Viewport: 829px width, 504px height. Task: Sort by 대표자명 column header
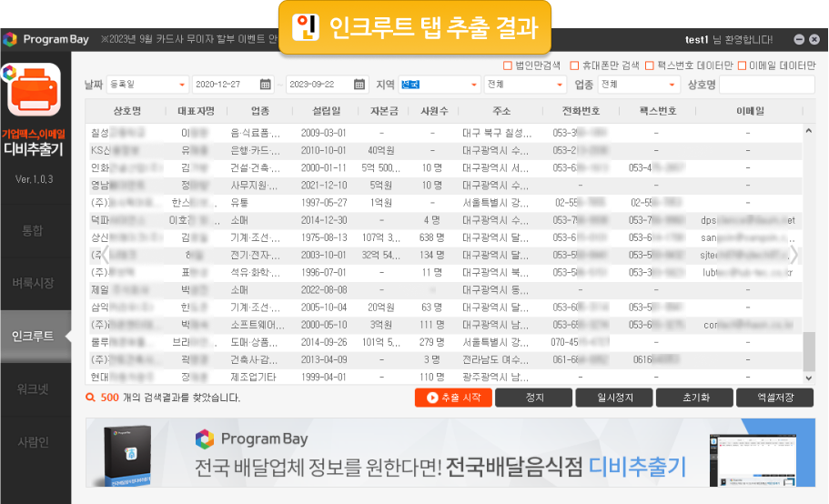(197, 111)
